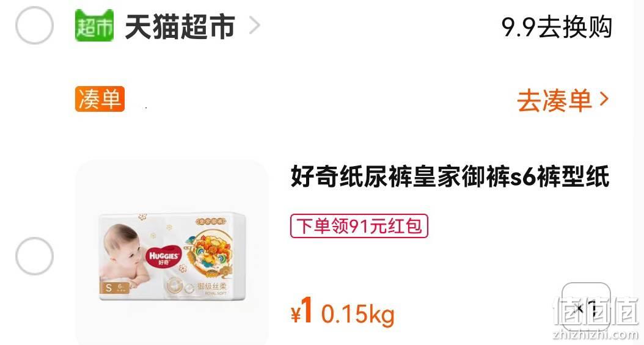Viewport: 644px width, 345px height.
Task: Tick the circle beside the Huggies diaper item
Action: [x=34, y=256]
